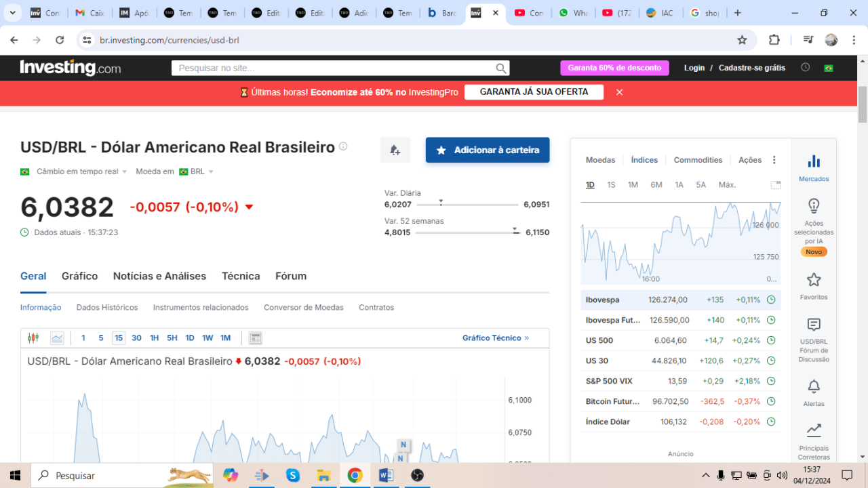
Task: Open the Gráfico Técnico link
Action: (495, 338)
